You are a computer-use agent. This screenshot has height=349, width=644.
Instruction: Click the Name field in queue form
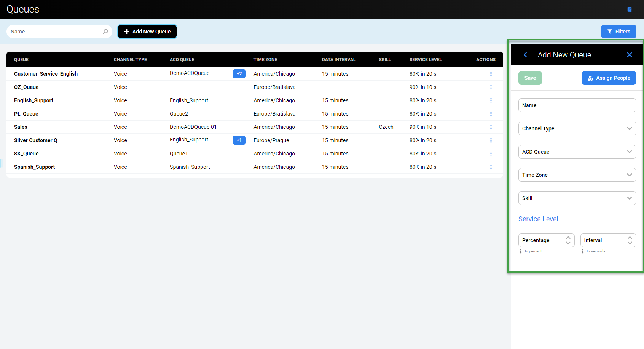tap(577, 105)
